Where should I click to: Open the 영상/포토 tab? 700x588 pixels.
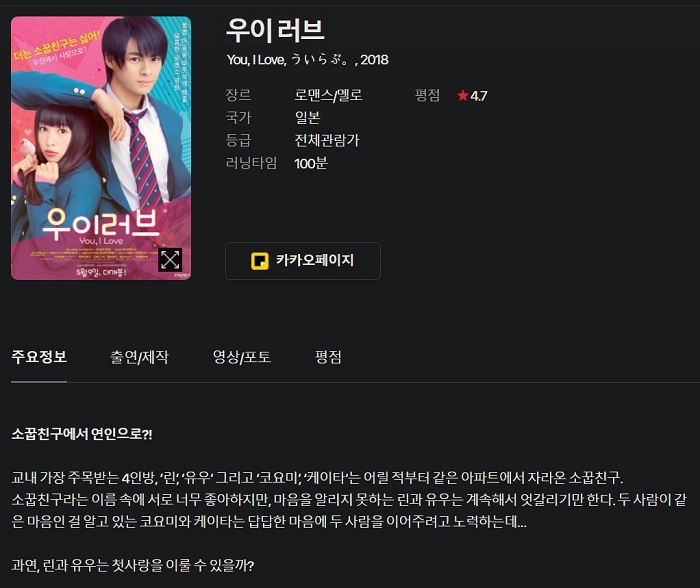(x=242, y=357)
